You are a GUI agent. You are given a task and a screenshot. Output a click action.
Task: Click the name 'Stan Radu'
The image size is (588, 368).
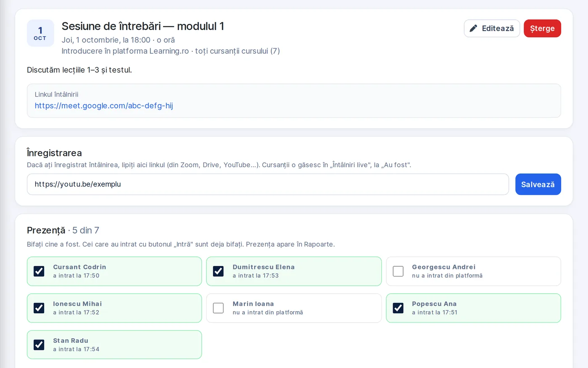click(71, 341)
